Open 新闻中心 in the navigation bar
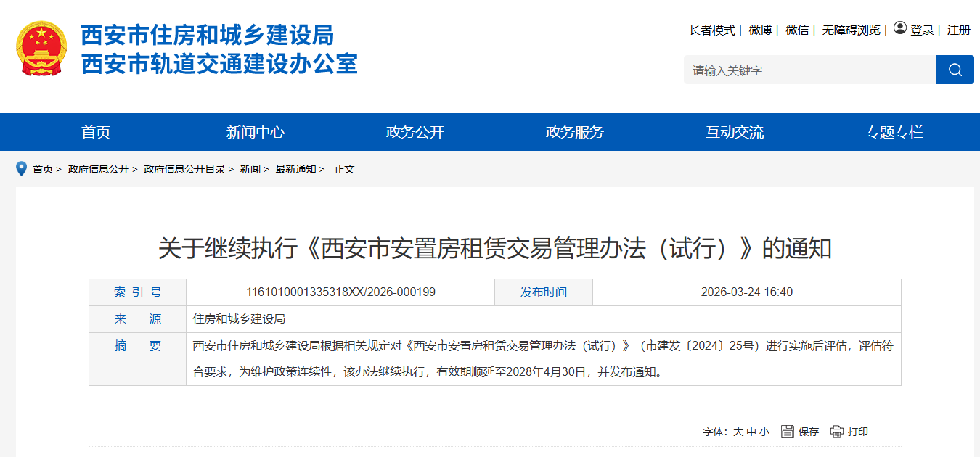The image size is (980, 457). (255, 132)
